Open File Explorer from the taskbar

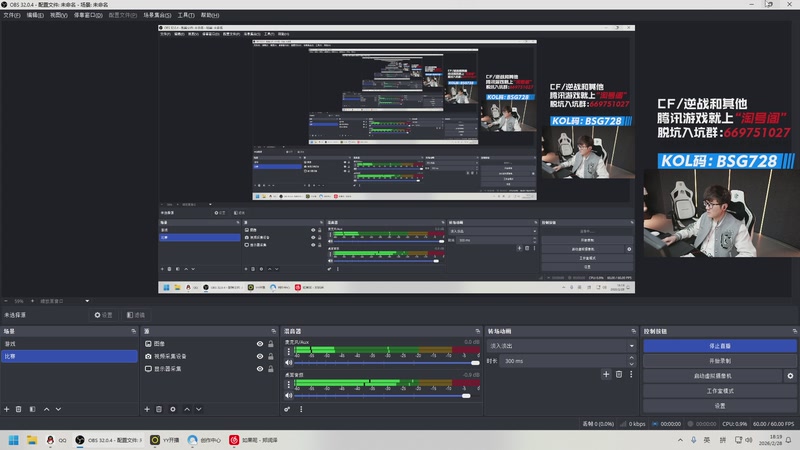[32, 440]
